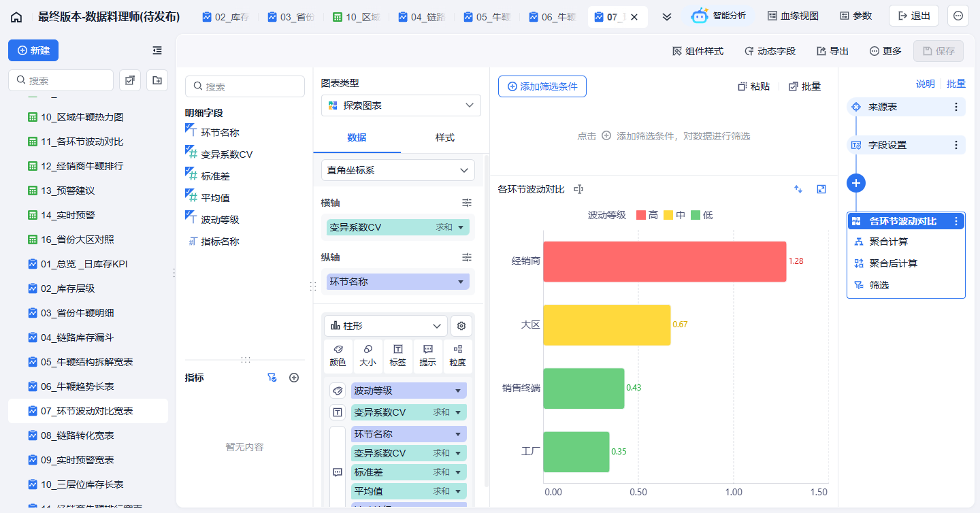980x513 pixels.
Task: Click 添加筛选条件 add filter button
Action: [542, 86]
